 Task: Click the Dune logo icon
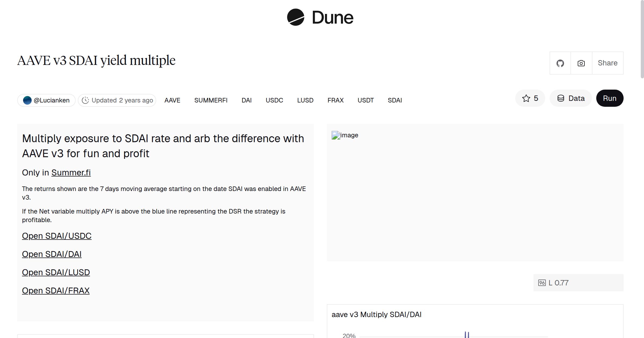(295, 17)
